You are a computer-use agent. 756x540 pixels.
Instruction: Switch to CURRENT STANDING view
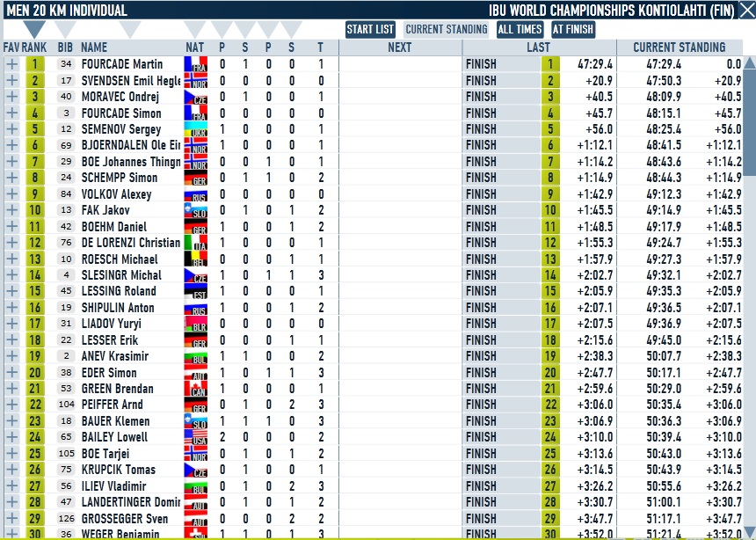(x=447, y=29)
